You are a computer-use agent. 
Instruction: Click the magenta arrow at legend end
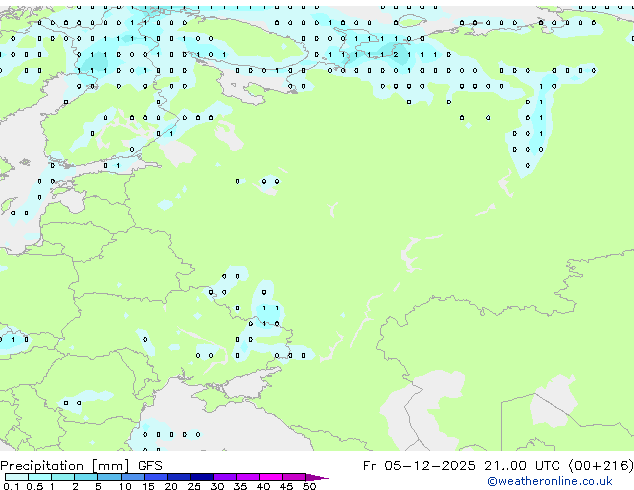[x=318, y=477]
